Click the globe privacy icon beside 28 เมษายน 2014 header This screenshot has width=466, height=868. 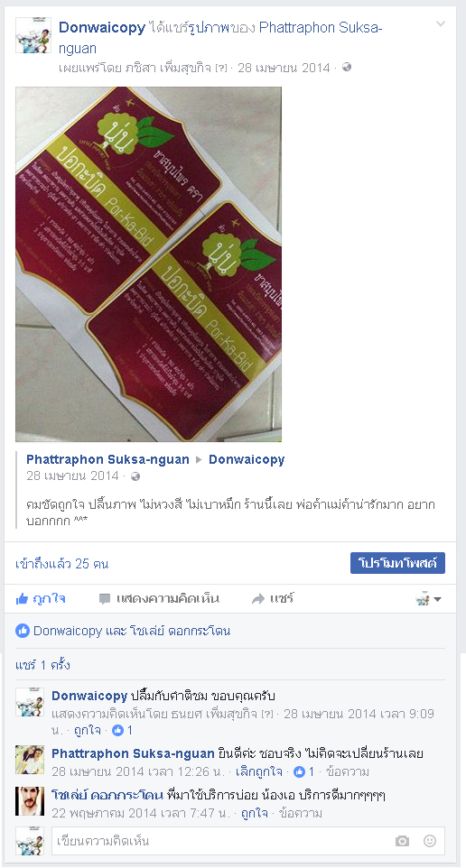347,67
